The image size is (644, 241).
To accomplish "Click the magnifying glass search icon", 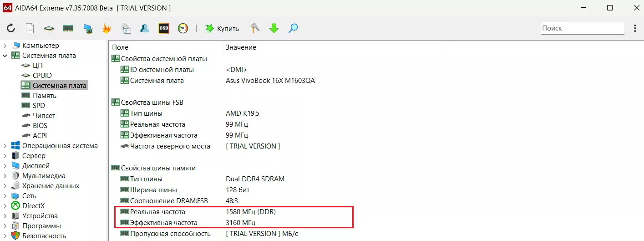I will [x=293, y=28].
